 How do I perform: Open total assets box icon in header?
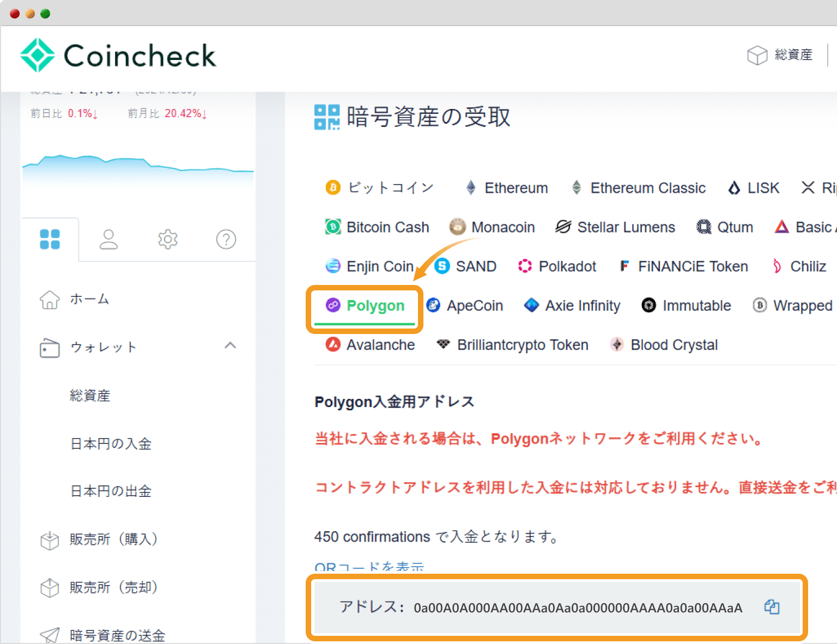tap(757, 55)
